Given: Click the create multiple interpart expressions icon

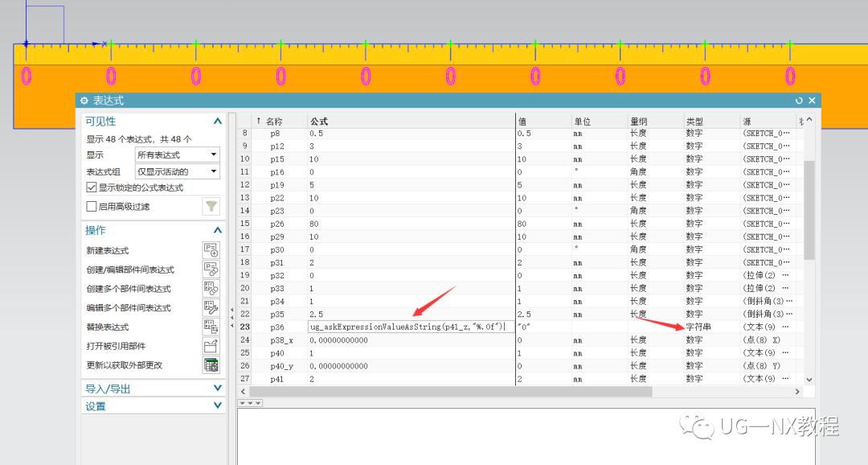Looking at the screenshot, I should [x=211, y=289].
